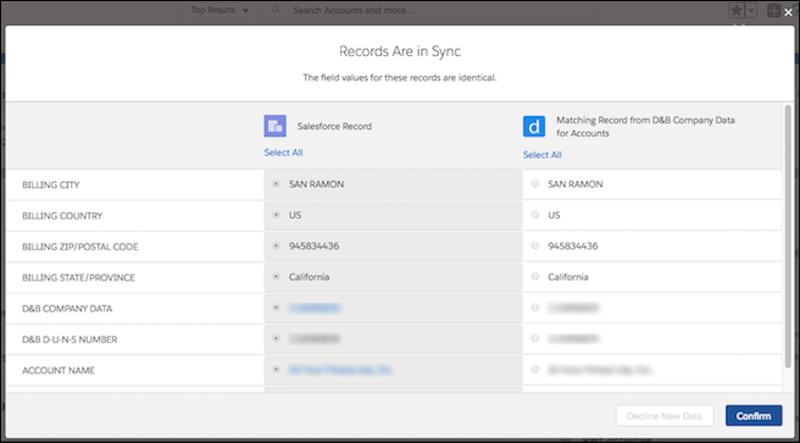Viewport: 800px width, 443px height.
Task: Click the Salesforce Record icon
Action: [275, 126]
